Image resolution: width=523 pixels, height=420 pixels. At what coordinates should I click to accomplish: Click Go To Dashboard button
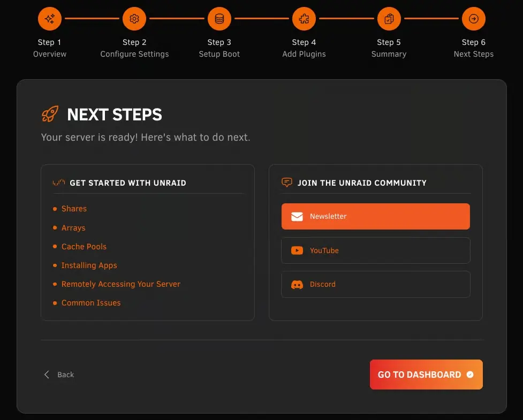(x=426, y=375)
